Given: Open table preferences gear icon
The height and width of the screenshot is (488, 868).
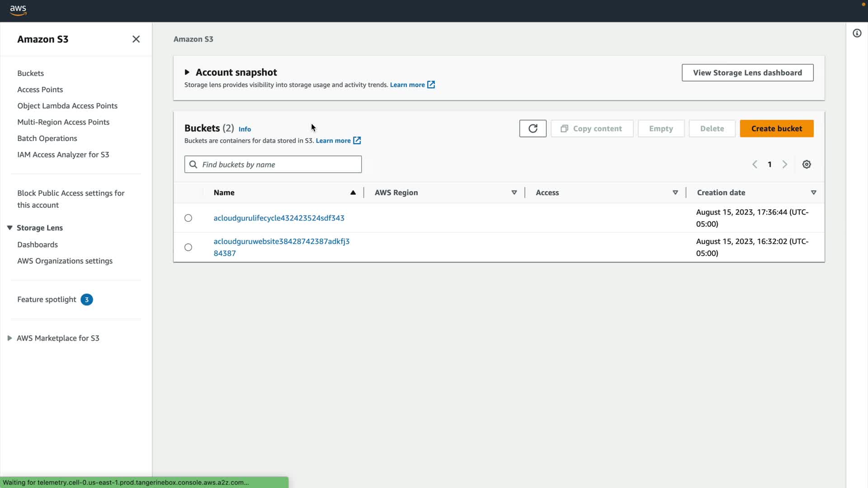Looking at the screenshot, I should click(807, 164).
